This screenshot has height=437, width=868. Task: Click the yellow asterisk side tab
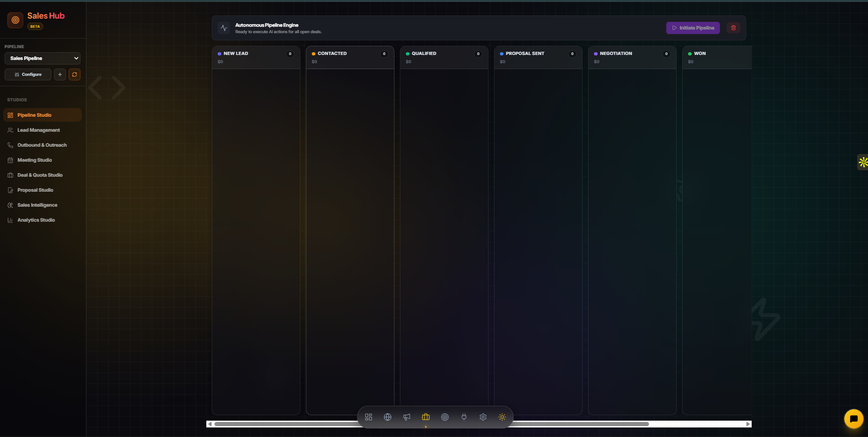click(x=863, y=162)
